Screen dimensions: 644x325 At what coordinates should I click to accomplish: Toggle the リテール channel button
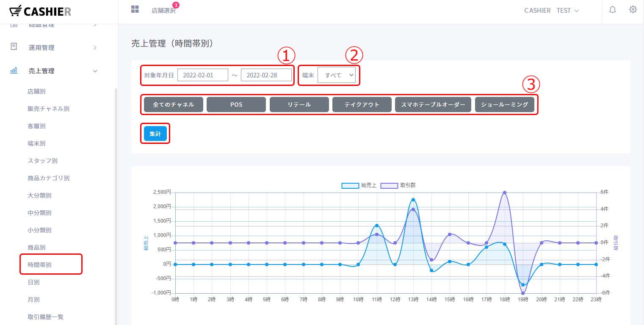click(299, 105)
